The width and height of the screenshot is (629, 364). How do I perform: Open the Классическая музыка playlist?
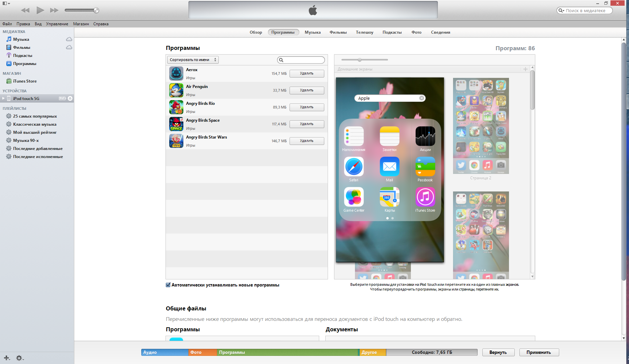[x=35, y=124]
